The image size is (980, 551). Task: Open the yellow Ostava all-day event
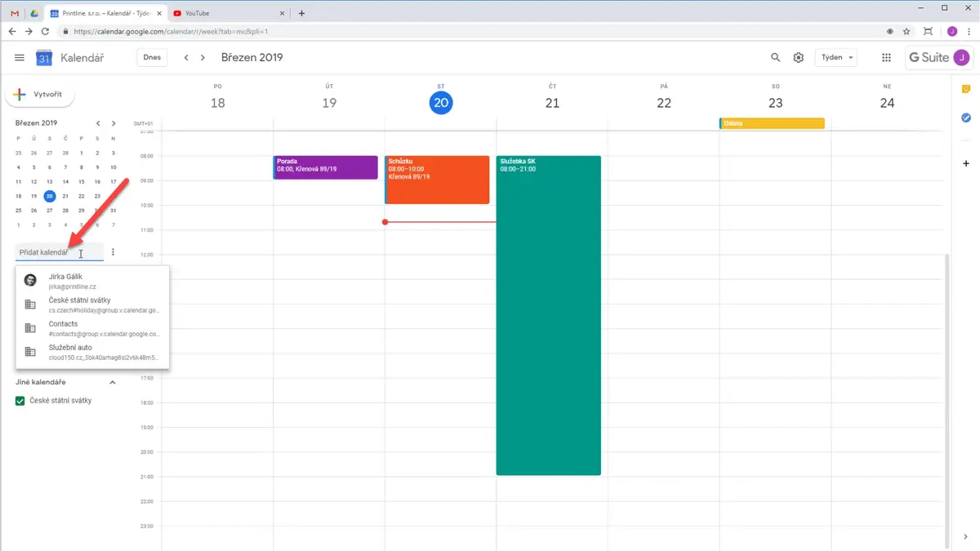point(772,123)
